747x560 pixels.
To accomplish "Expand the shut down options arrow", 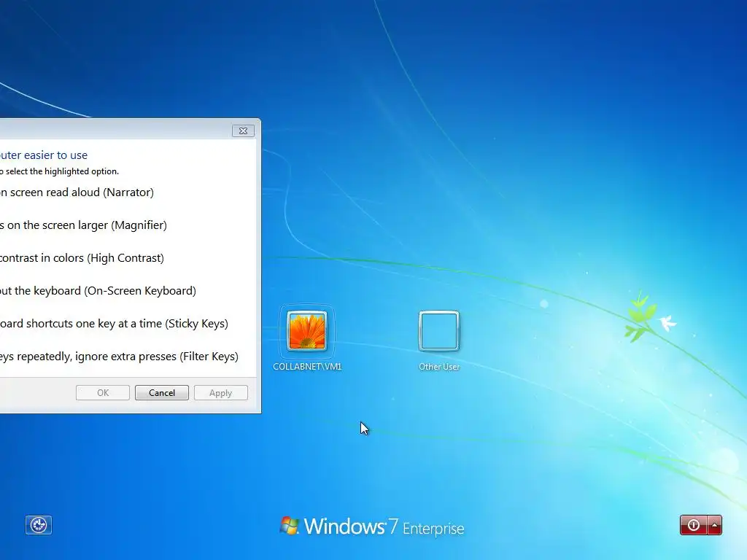I will (x=715, y=525).
